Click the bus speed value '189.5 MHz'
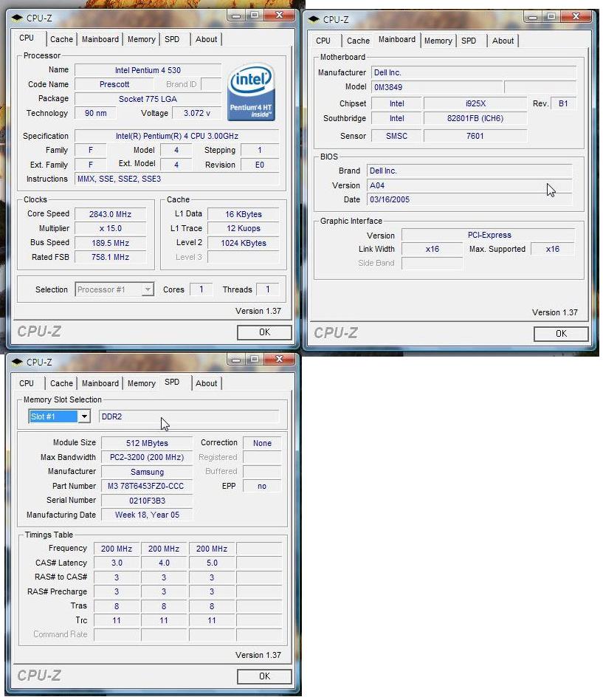 110,243
